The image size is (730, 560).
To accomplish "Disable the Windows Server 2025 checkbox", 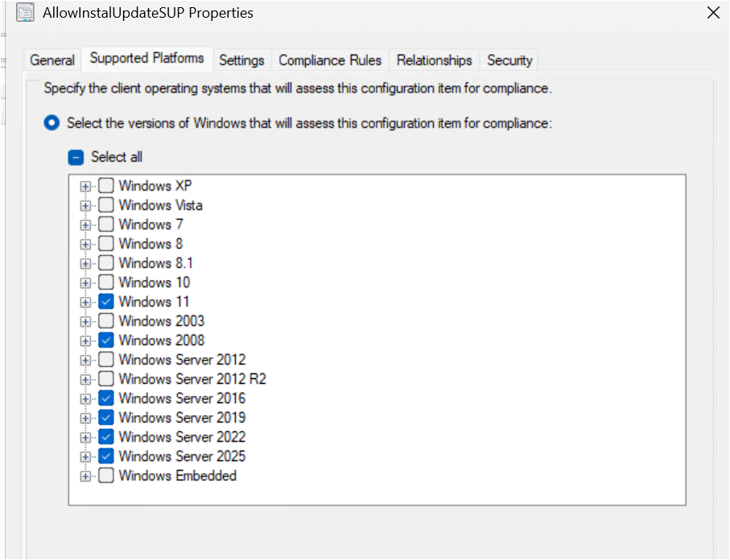I will 106,456.
